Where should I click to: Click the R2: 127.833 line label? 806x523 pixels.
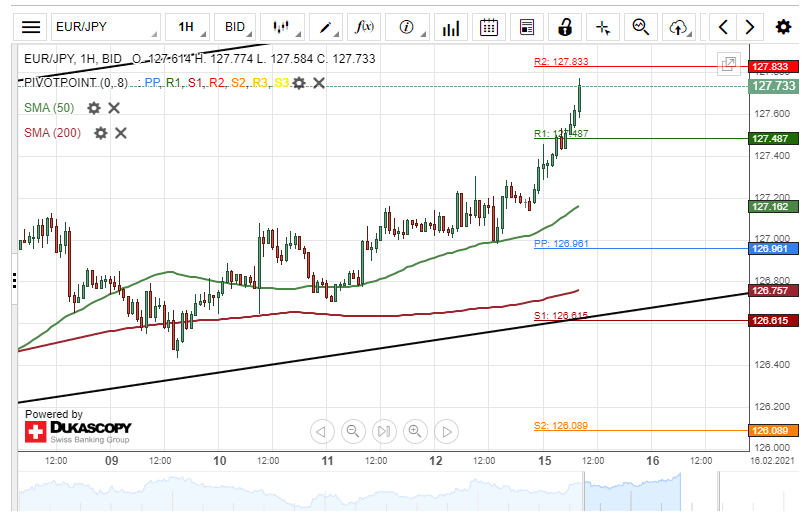tap(561, 62)
